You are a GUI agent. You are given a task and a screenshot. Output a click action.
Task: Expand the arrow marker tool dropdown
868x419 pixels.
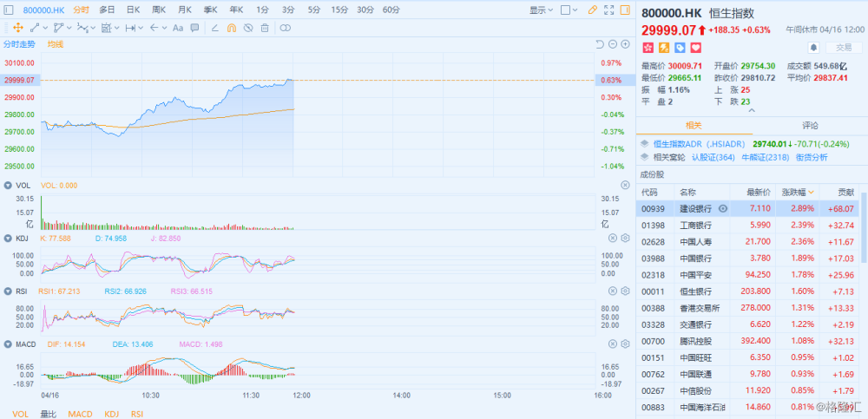(164, 28)
